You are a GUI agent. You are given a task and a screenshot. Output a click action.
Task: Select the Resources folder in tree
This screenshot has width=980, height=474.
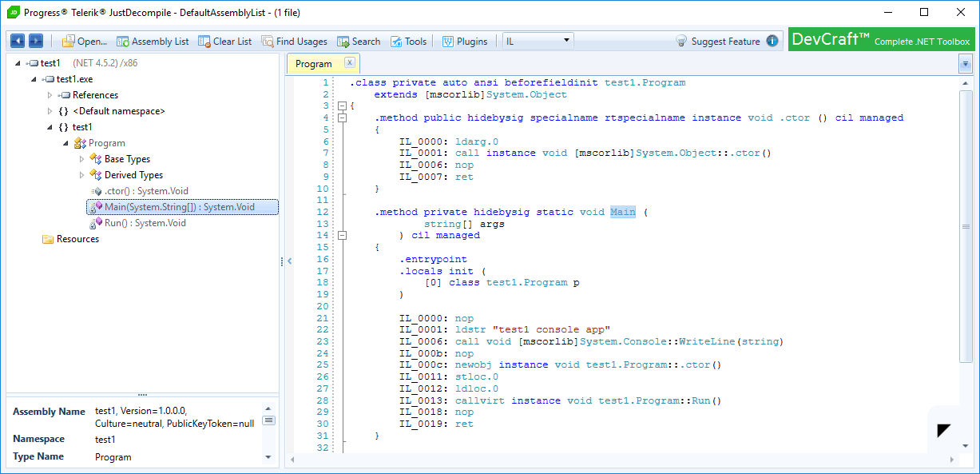[77, 239]
